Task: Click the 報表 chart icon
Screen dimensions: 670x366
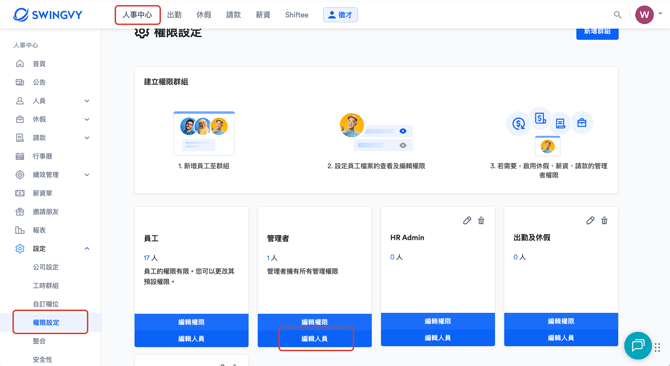Action: point(20,230)
